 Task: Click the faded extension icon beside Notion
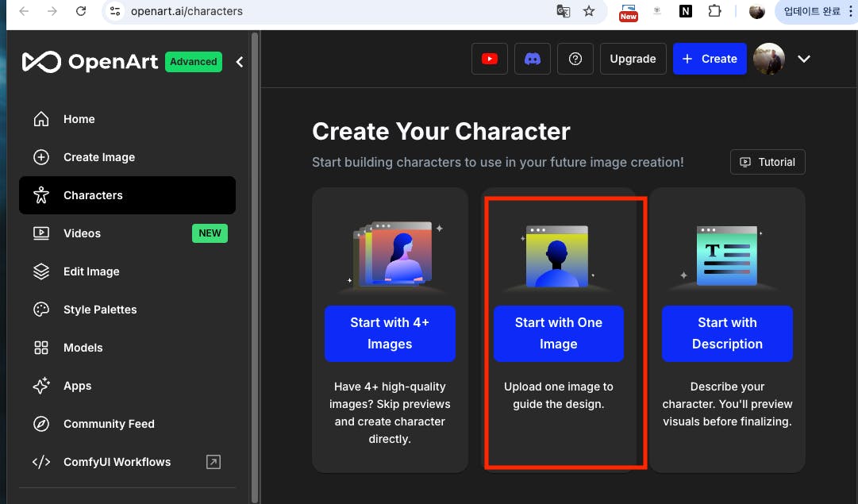[x=657, y=11]
